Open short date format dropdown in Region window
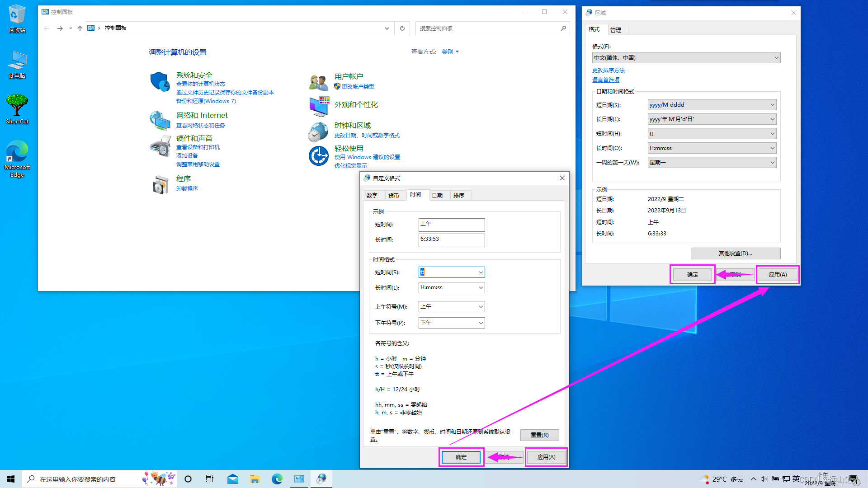 click(712, 104)
